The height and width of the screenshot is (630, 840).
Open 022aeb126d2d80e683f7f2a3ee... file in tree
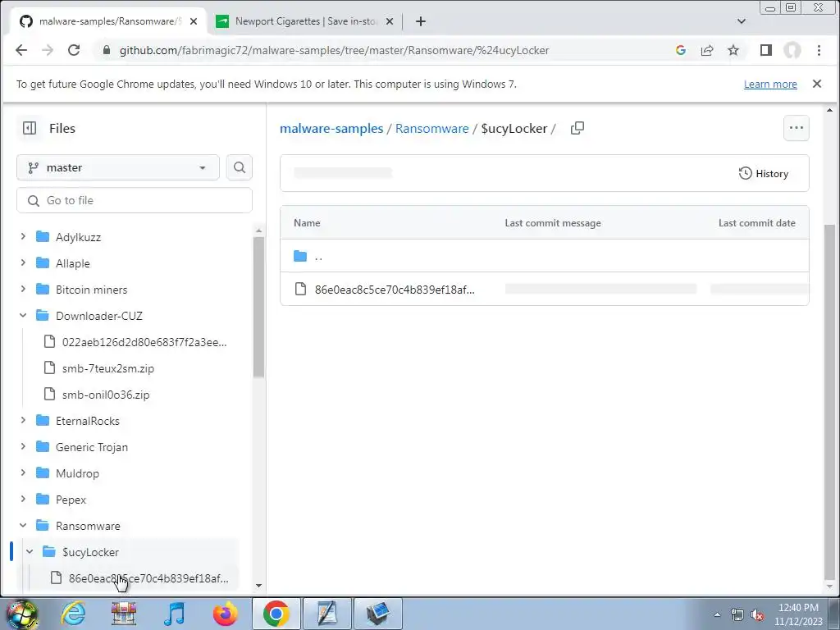click(x=144, y=342)
